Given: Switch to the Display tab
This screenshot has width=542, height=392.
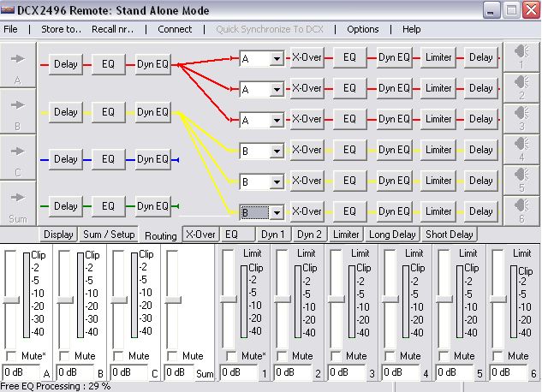Looking at the screenshot, I should (x=58, y=235).
